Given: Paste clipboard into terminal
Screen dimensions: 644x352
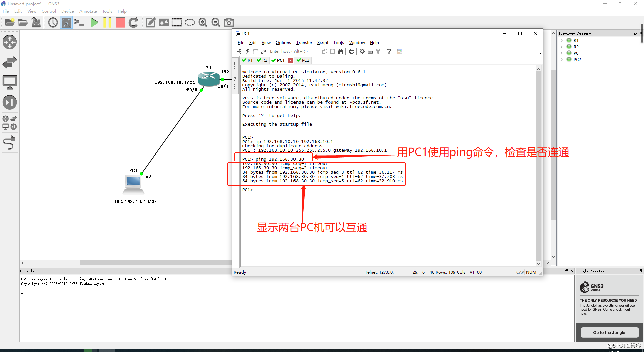Looking at the screenshot, I should pos(333,51).
